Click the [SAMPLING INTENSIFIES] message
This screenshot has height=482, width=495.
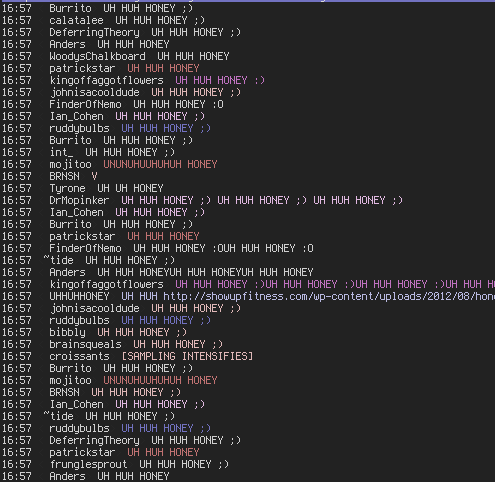point(187,356)
